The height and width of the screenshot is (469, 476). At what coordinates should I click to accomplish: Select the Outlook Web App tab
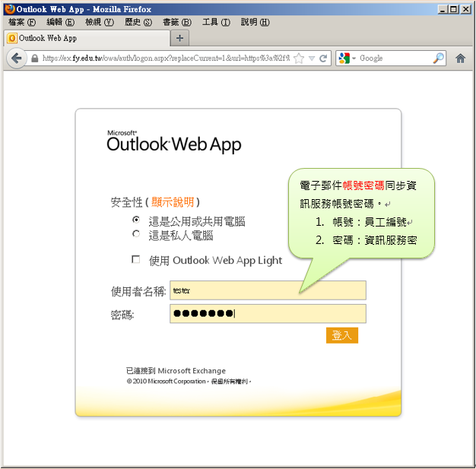click(x=87, y=38)
